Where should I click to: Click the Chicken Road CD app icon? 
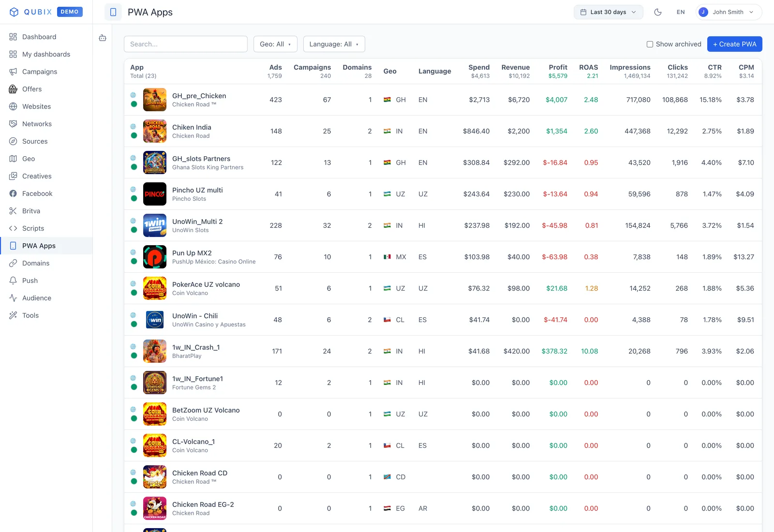click(155, 477)
